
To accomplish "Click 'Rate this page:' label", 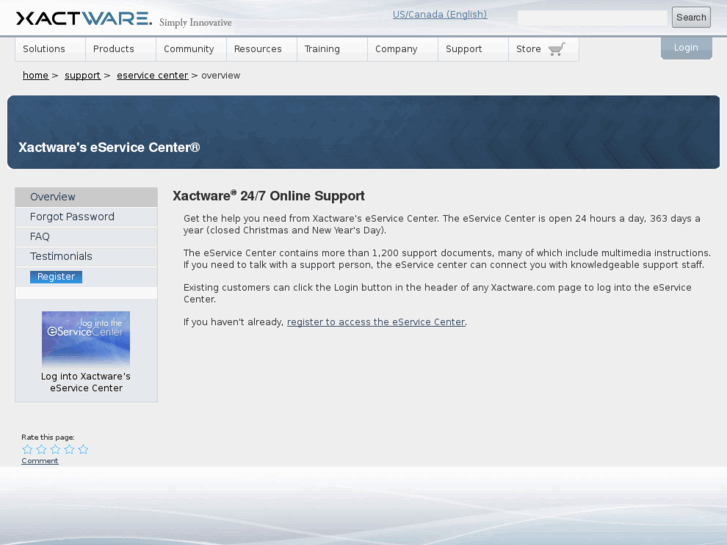I will tap(48, 437).
